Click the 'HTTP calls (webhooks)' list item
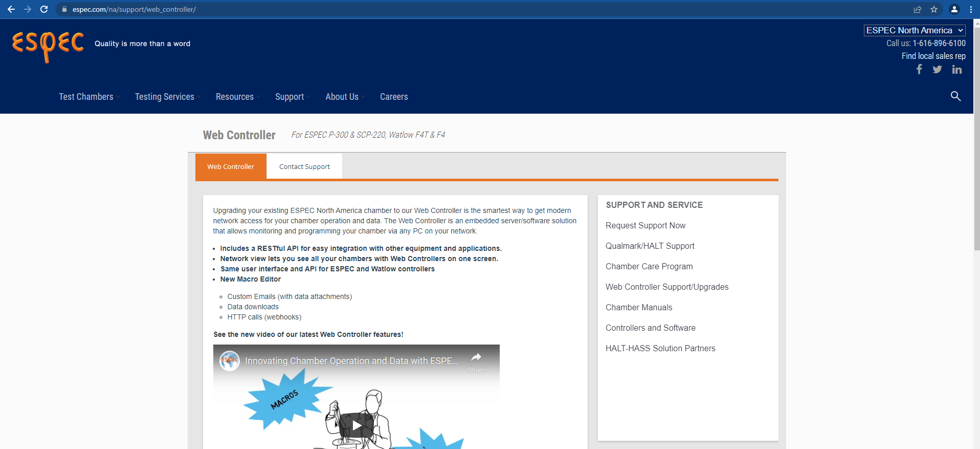The image size is (980, 449). click(264, 317)
